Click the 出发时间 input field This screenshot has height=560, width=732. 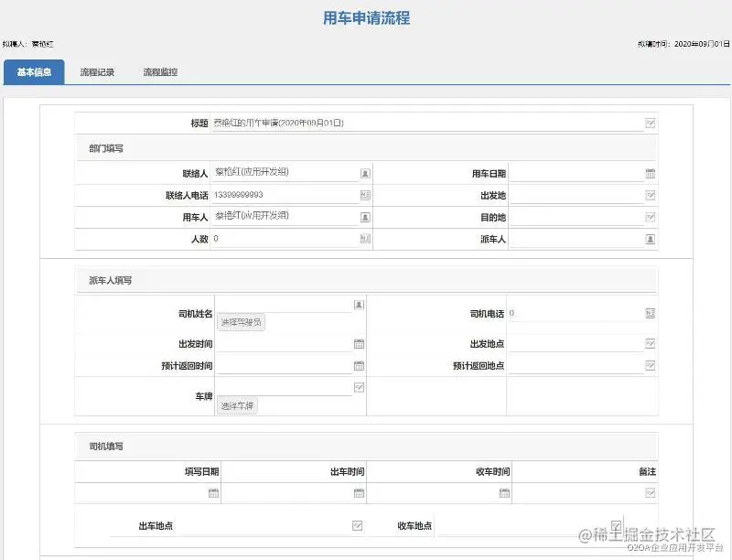click(x=285, y=344)
